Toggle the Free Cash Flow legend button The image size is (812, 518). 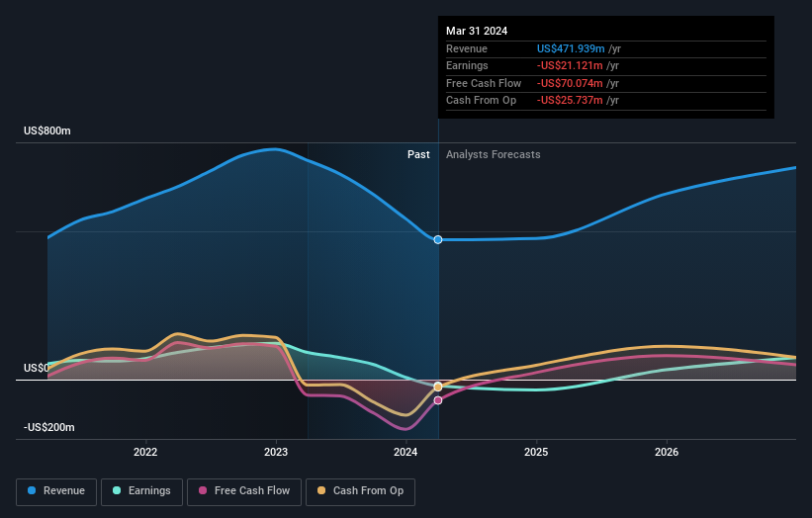tap(244, 491)
